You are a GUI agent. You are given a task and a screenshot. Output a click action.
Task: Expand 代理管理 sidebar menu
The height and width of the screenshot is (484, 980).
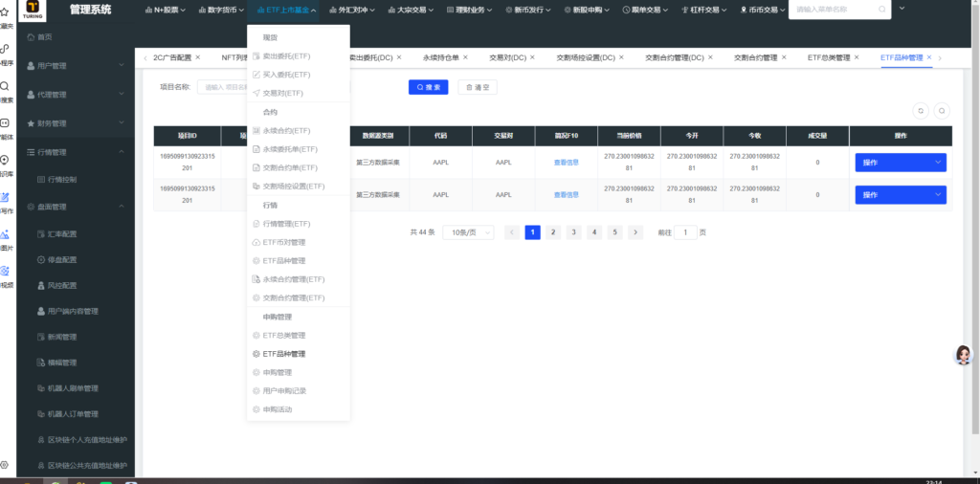(75, 95)
